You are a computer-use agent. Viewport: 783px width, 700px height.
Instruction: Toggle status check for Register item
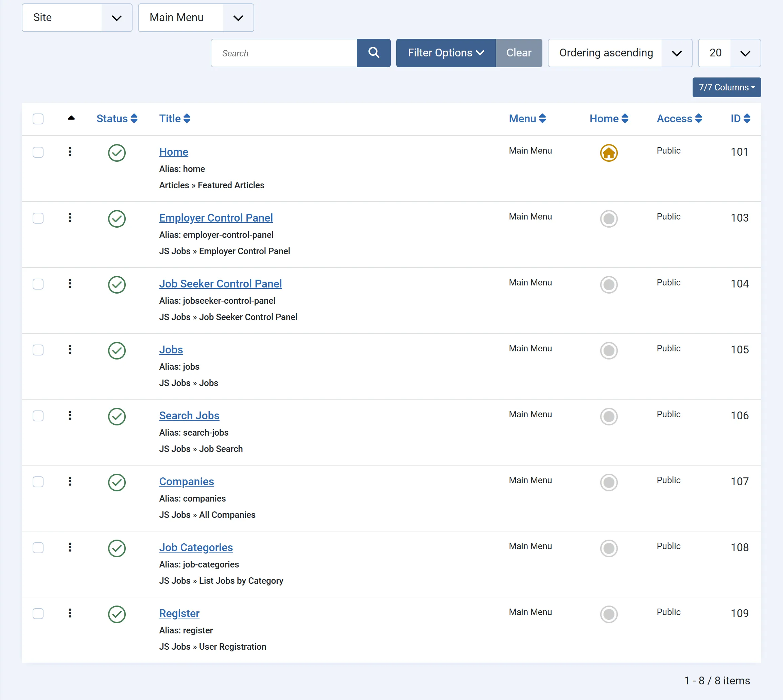(x=117, y=614)
